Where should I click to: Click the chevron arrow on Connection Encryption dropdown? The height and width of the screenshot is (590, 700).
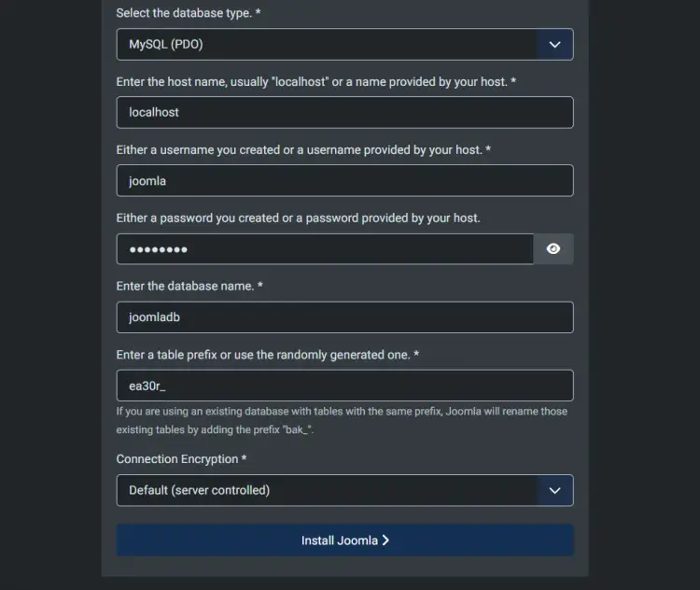[554, 490]
